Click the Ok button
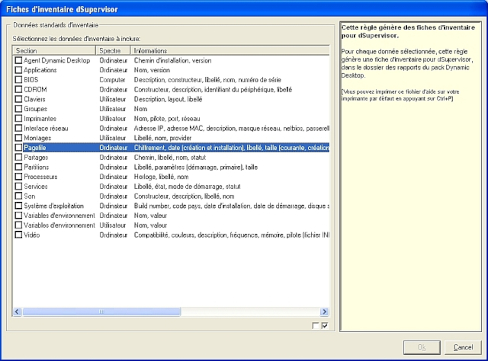 [x=422, y=347]
